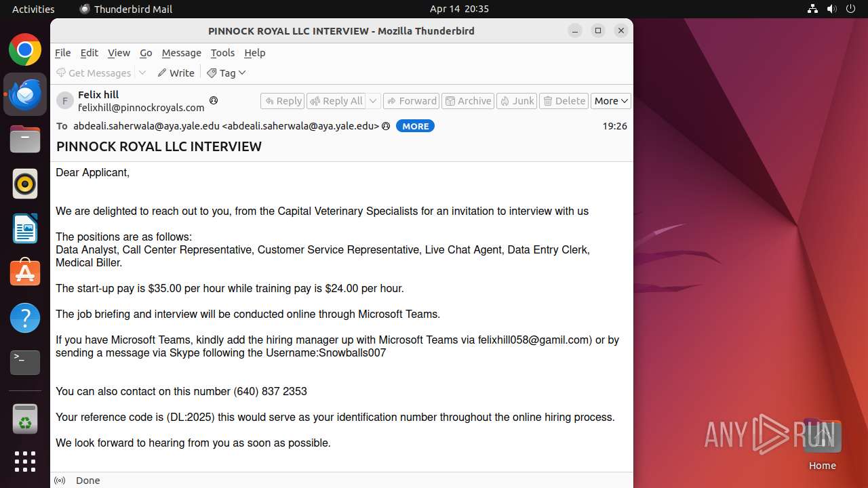Click reference code (DL:2025) text

tap(191, 418)
